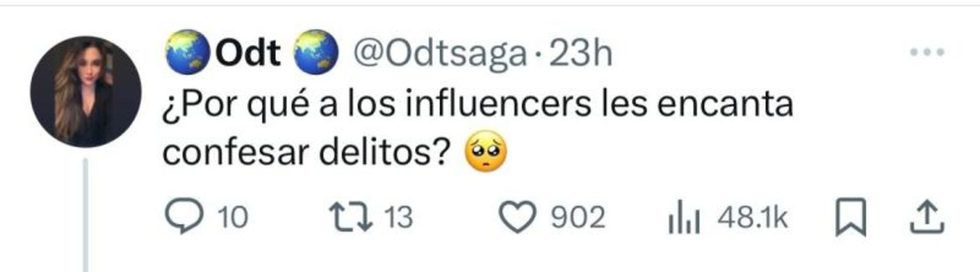This screenshot has width=980, height=272.
Task: Click the reply speech bubble icon
Action: [184, 216]
